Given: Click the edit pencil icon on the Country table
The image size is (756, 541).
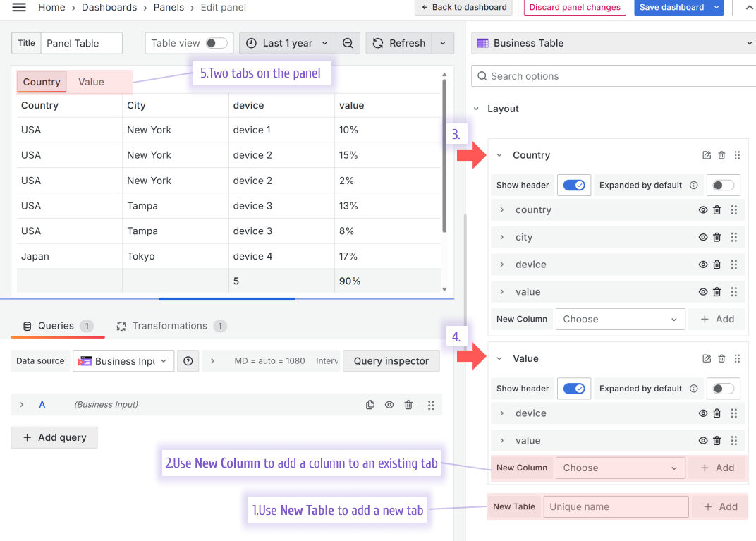Looking at the screenshot, I should pyautogui.click(x=707, y=154).
